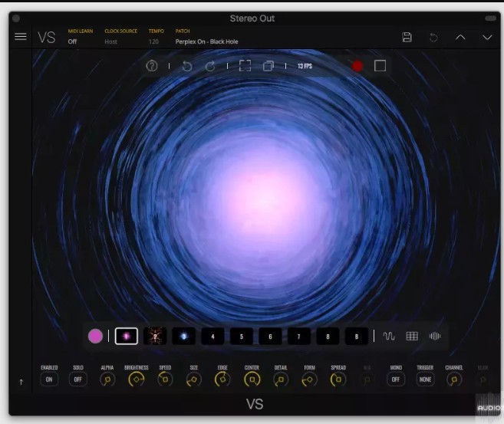Click the Detail knob
Screen dimensions: 504x424
click(281, 380)
